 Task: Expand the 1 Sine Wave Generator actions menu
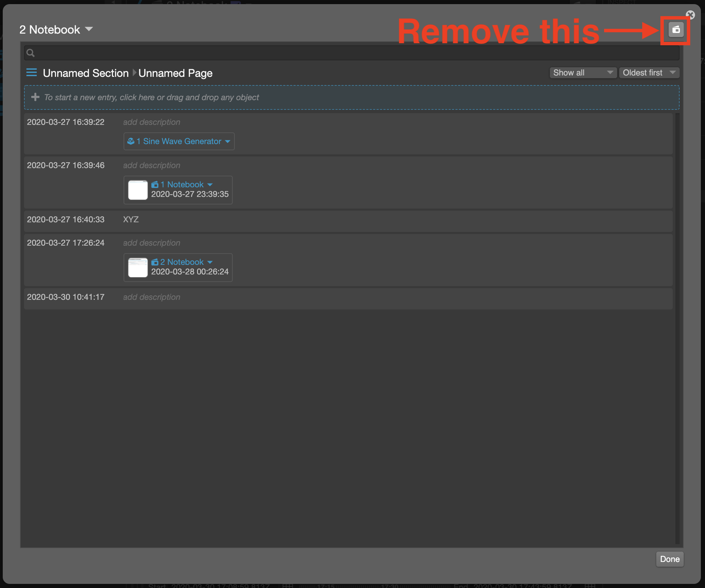(228, 141)
